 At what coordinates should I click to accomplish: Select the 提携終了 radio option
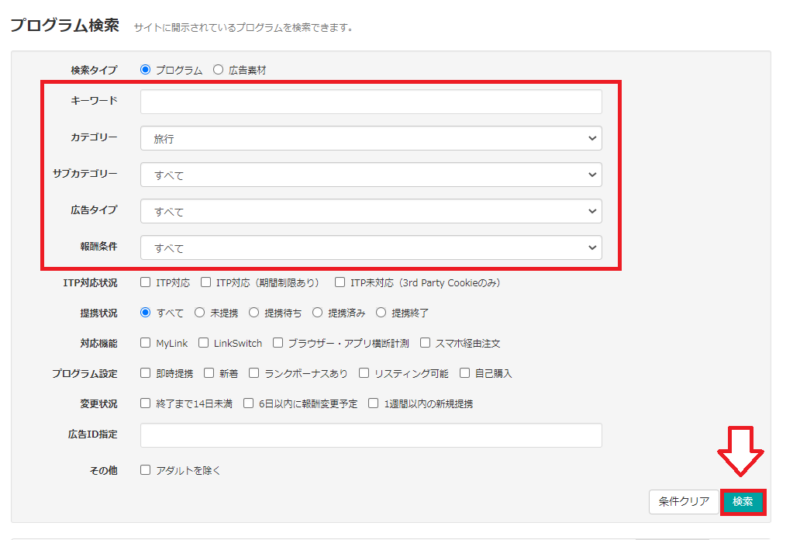point(381,312)
